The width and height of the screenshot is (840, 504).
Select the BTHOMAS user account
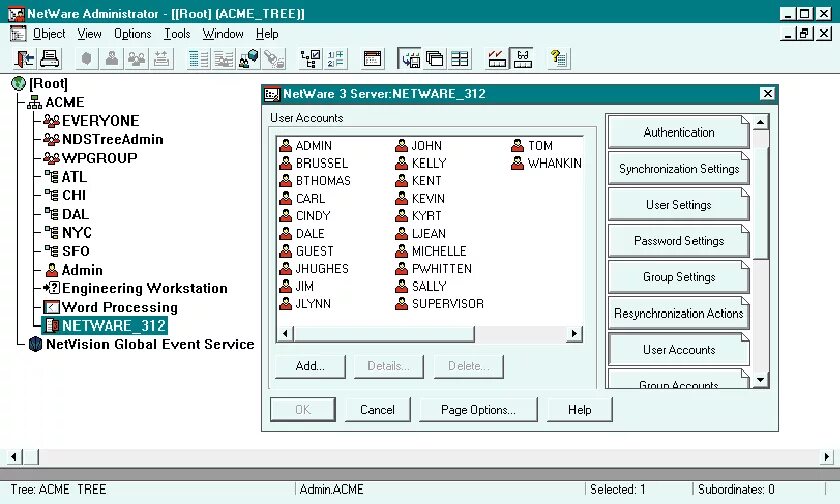coord(323,181)
